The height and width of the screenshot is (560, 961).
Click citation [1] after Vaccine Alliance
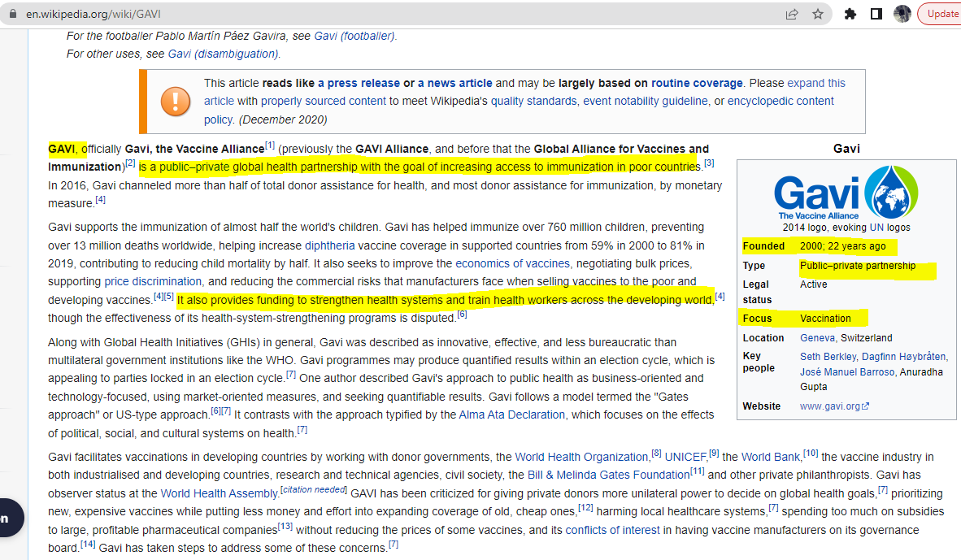point(270,145)
